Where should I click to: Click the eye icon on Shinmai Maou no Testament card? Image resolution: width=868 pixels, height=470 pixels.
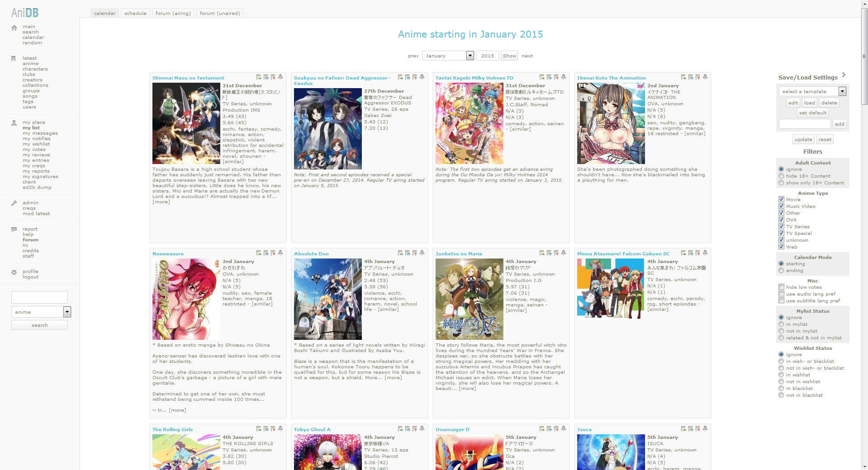point(266,77)
